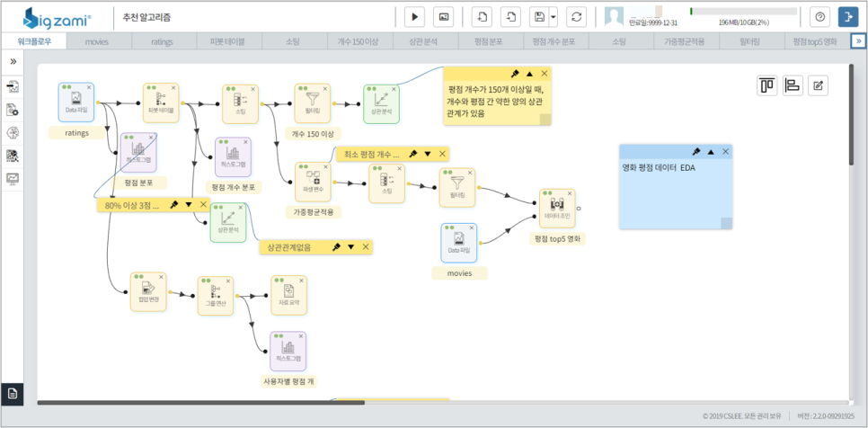This screenshot has height=428, width=868.
Task: Pin the blue 영화 평점 데이터 EDA note
Action: (x=696, y=152)
